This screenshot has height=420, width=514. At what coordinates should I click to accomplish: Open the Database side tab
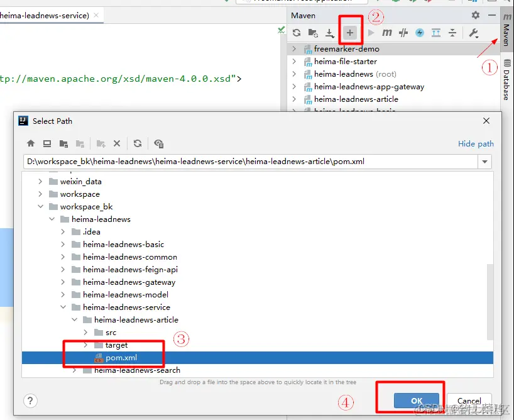(507, 79)
